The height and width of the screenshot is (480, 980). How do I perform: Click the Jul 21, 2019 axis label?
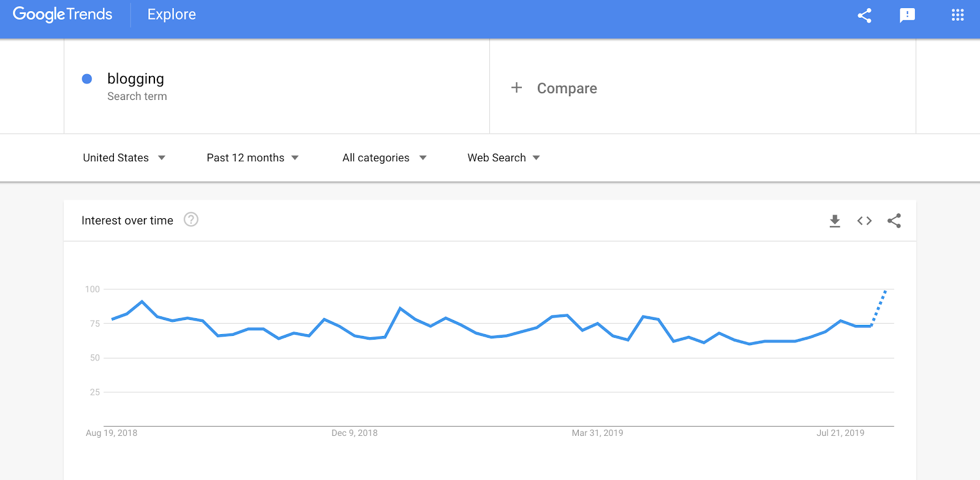842,433
